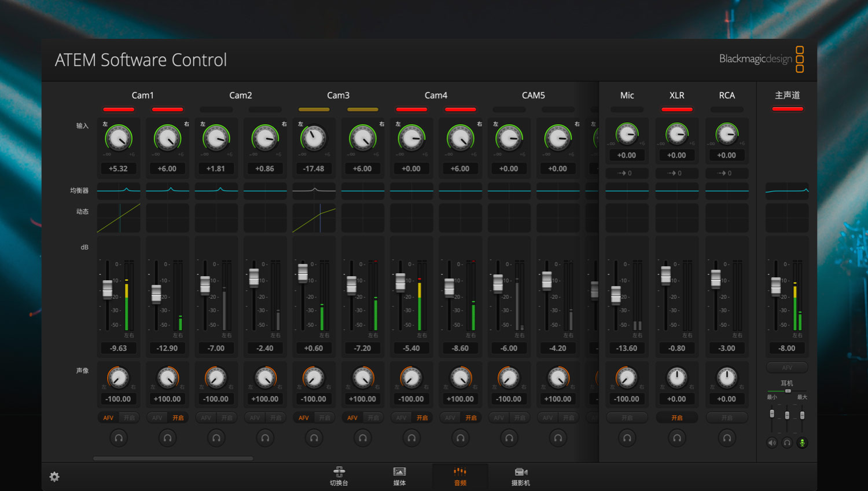Viewport: 868px width, 491px height.
Task: Toggle 开启 on the XLR channel
Action: click(677, 417)
